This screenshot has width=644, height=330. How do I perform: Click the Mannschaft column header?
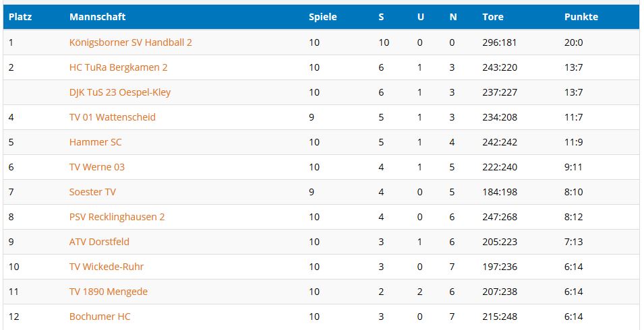[x=97, y=18]
